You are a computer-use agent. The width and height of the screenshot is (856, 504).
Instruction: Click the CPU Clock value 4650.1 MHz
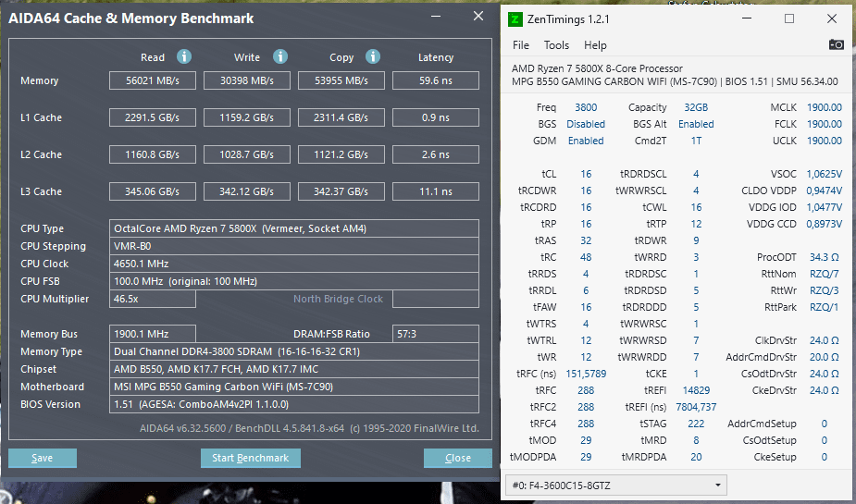click(294, 264)
